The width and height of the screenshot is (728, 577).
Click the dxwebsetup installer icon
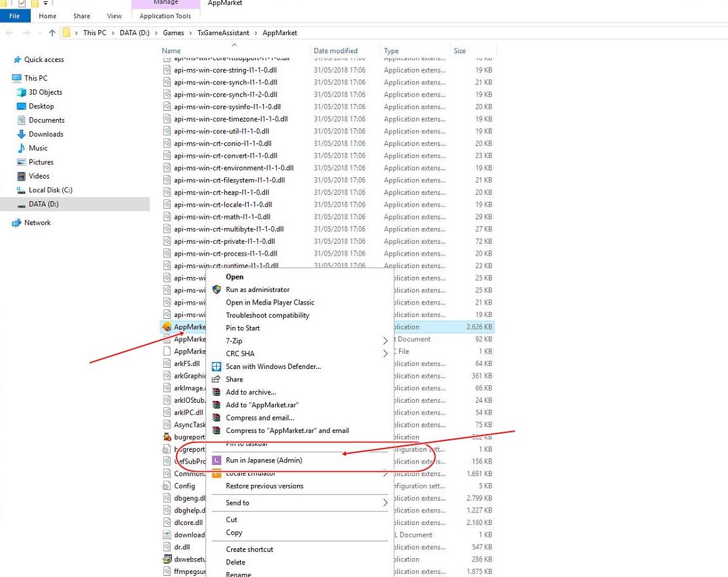pyautogui.click(x=167, y=559)
